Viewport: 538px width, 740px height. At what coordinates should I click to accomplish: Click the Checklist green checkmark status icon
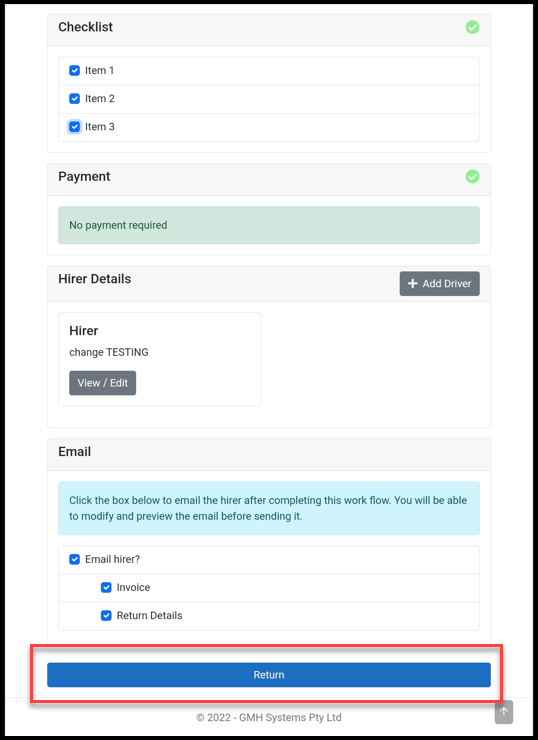tap(472, 27)
